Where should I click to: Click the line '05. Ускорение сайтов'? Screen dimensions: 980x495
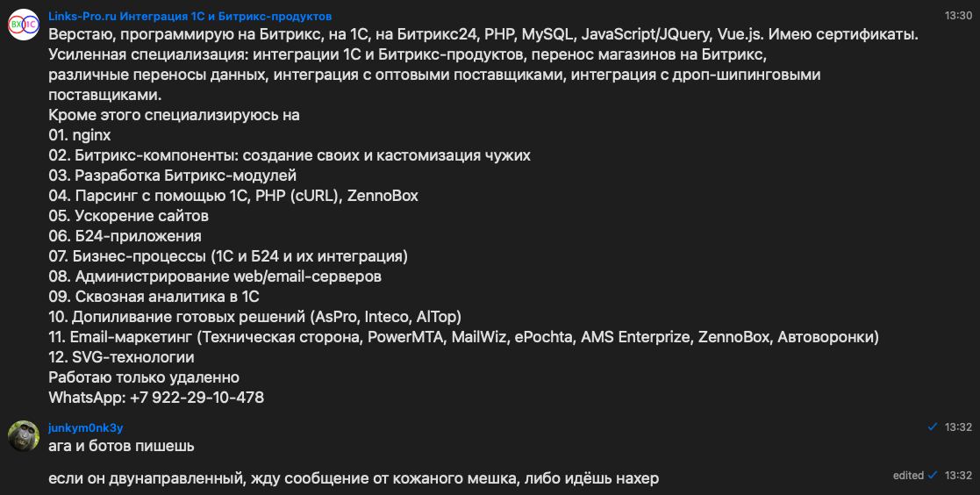128,216
